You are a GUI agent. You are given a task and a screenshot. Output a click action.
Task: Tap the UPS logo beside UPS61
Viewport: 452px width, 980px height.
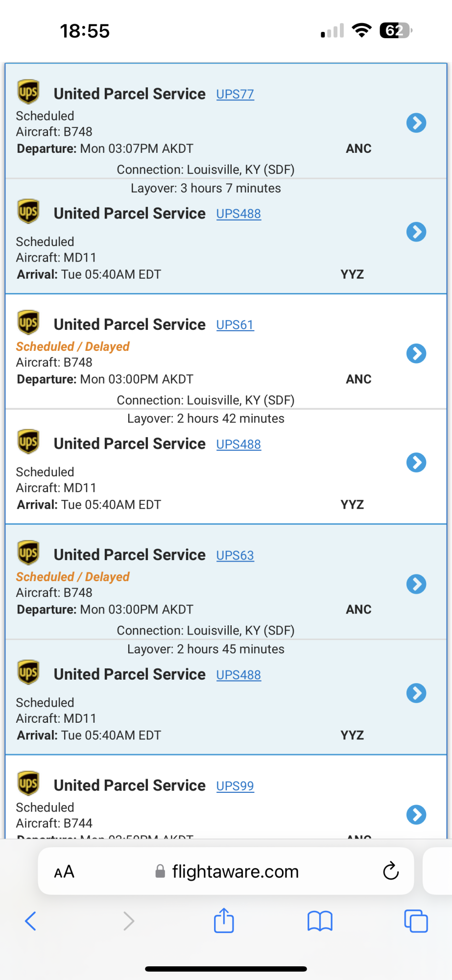(28, 322)
